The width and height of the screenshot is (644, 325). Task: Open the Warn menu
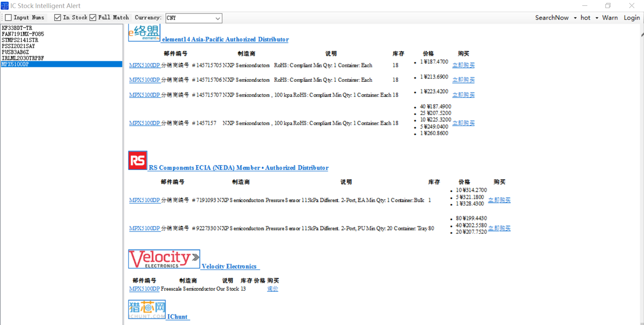tap(610, 17)
